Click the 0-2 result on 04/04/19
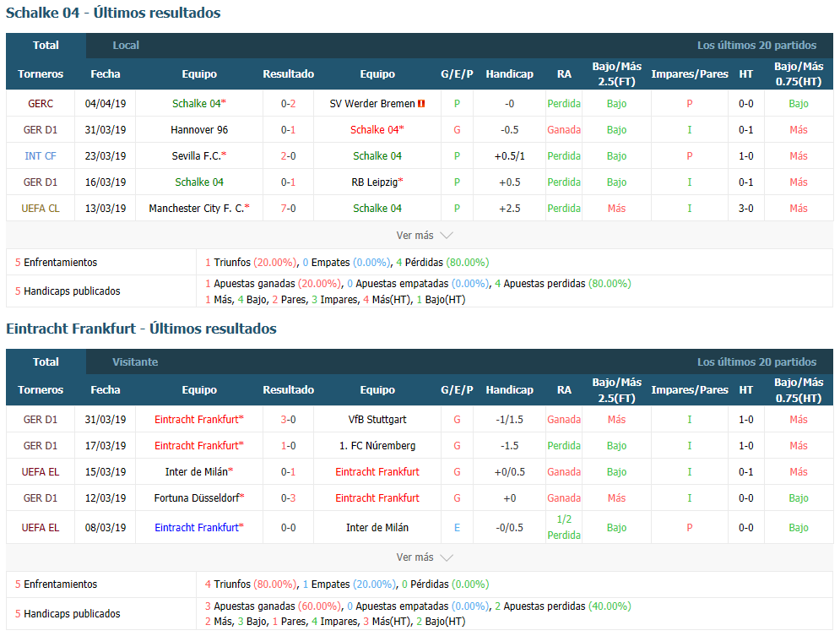840x636 pixels. coord(288,104)
